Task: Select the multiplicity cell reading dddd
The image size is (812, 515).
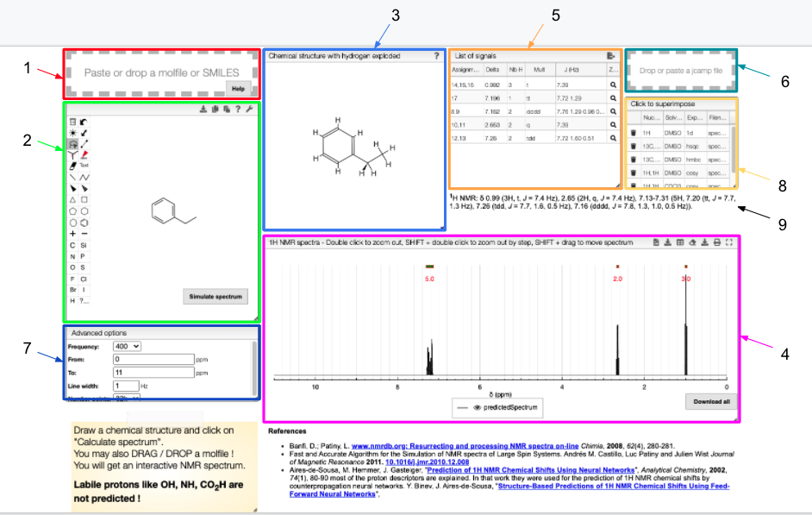Action: (540, 111)
